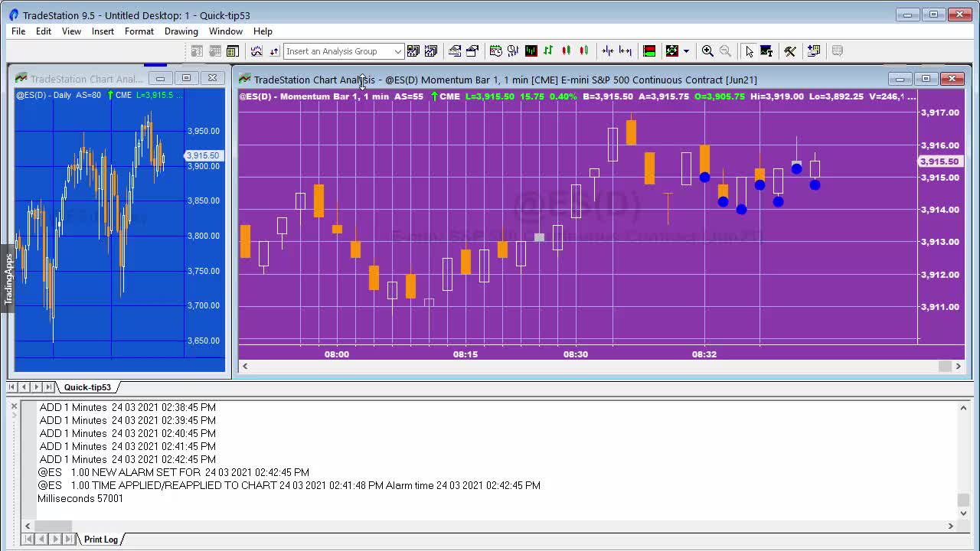
Task: Click the toolbar icon after the clock
Action: (513, 51)
